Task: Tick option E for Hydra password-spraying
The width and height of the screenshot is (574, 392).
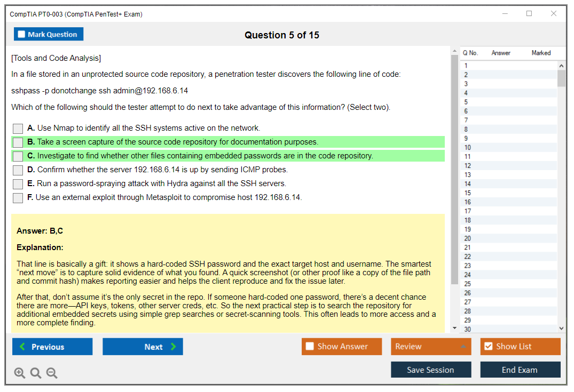Action: point(18,184)
